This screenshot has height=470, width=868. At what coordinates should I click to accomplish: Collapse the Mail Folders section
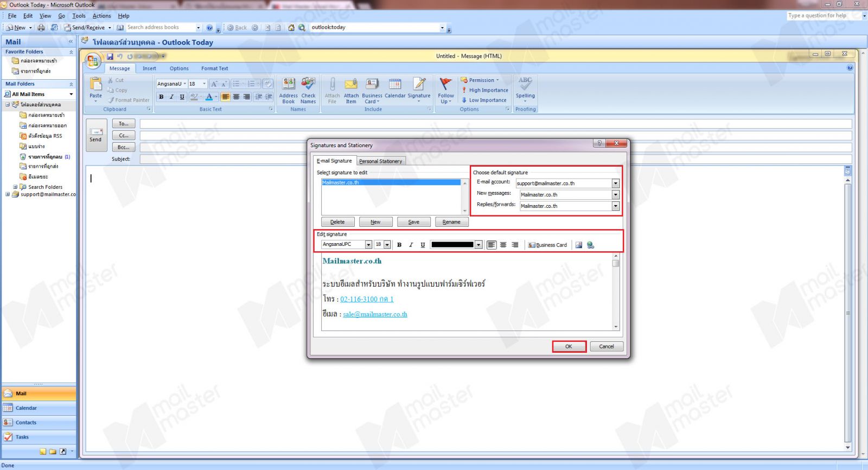71,84
